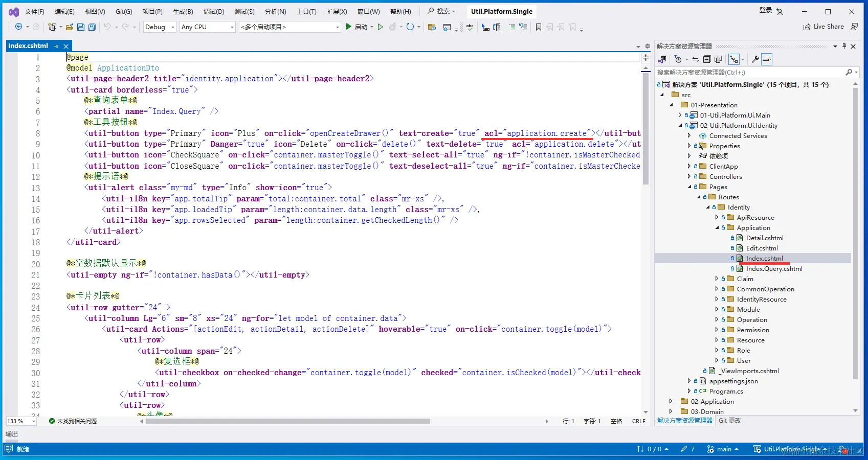Expand the 02-Application folder
This screenshot has height=460, width=868.
coord(671,401)
